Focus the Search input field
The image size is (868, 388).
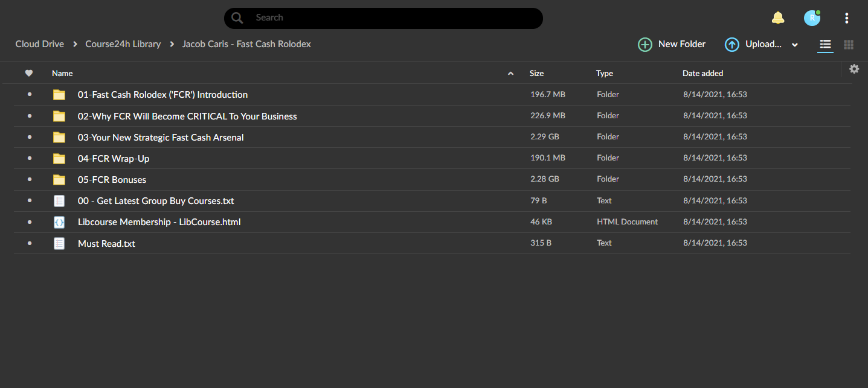[393, 18]
